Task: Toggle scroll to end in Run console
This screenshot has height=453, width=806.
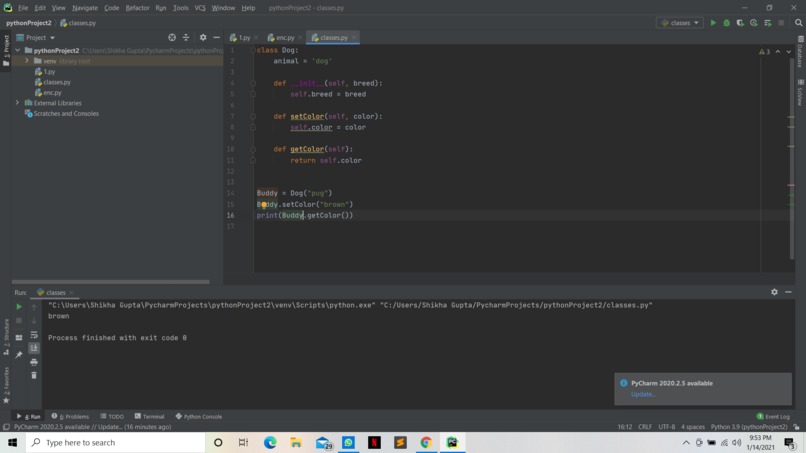Action: (34, 348)
